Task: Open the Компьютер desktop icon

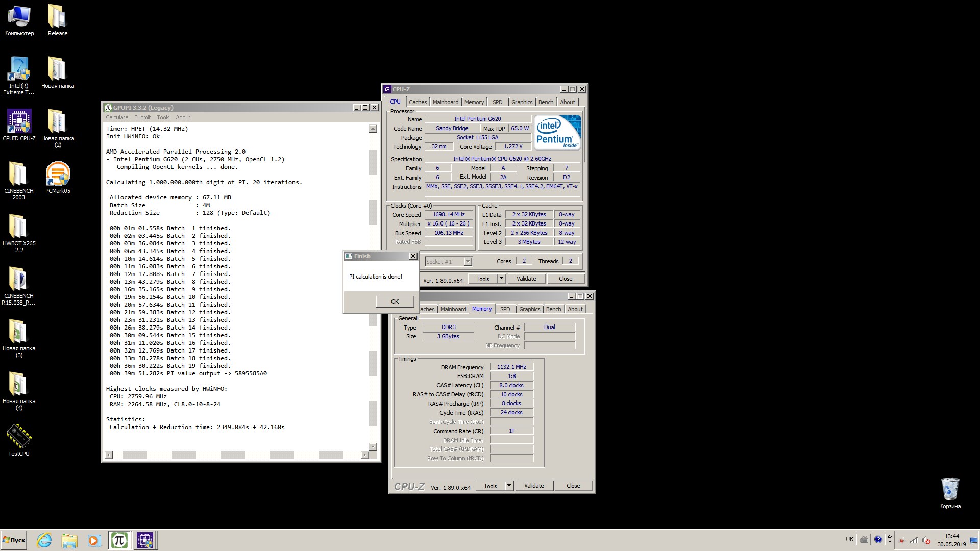Action: 19,20
